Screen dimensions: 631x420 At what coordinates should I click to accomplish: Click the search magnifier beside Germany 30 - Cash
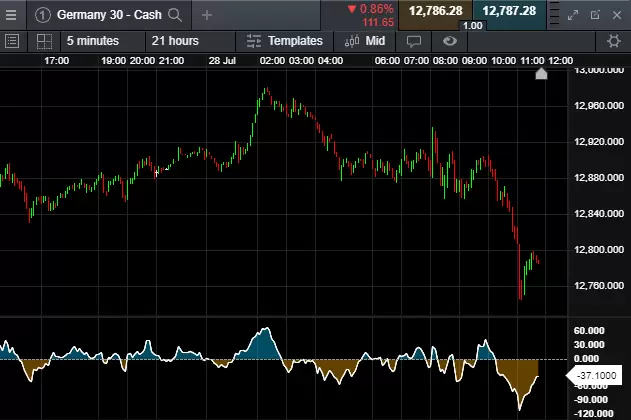point(176,15)
